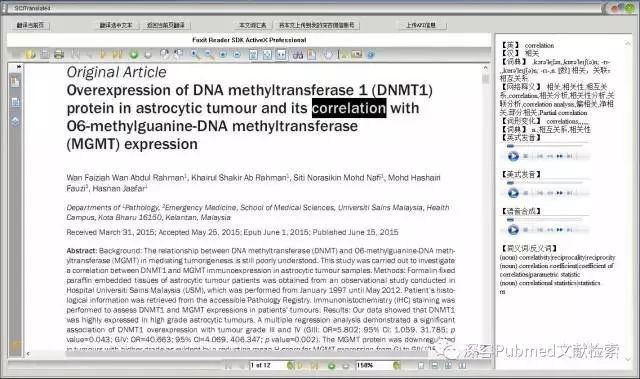Click the British pronunciation progress slider
The image size is (640, 379).
pyautogui.click(x=546, y=146)
